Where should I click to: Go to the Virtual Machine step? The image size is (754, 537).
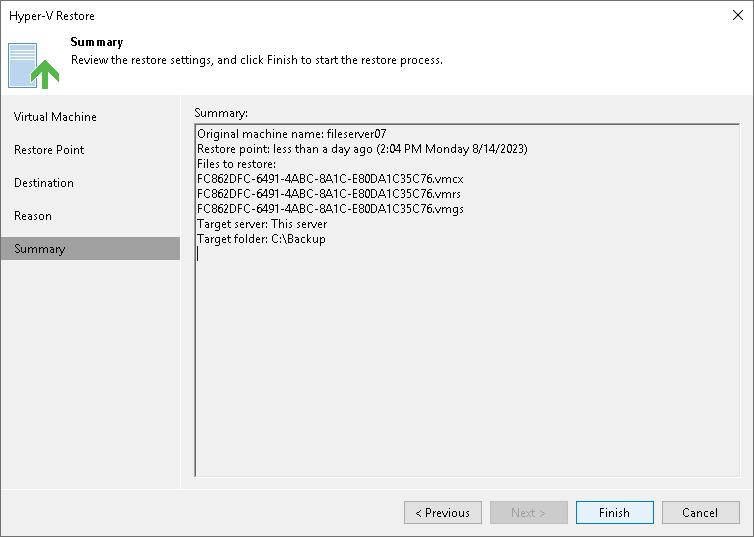tap(55, 117)
